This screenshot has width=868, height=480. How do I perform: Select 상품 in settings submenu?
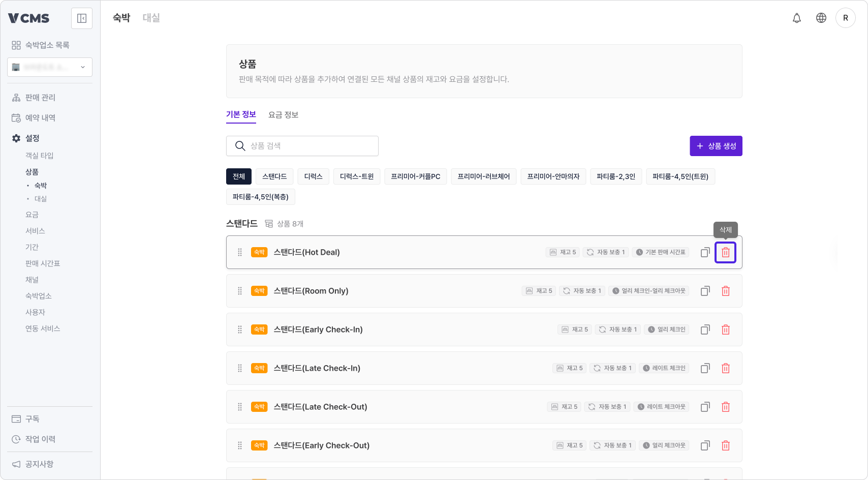pyautogui.click(x=32, y=172)
